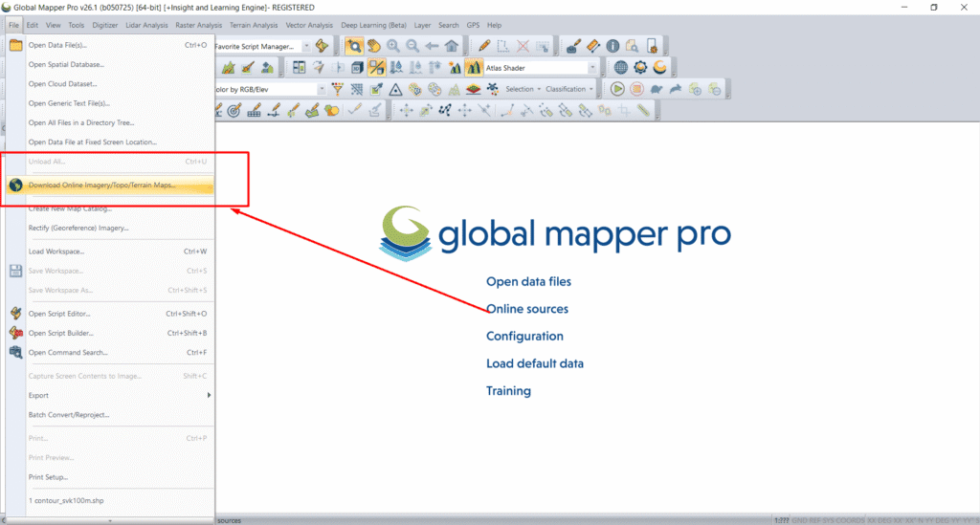
Task: Click the map layout panel icon
Action: (x=300, y=68)
